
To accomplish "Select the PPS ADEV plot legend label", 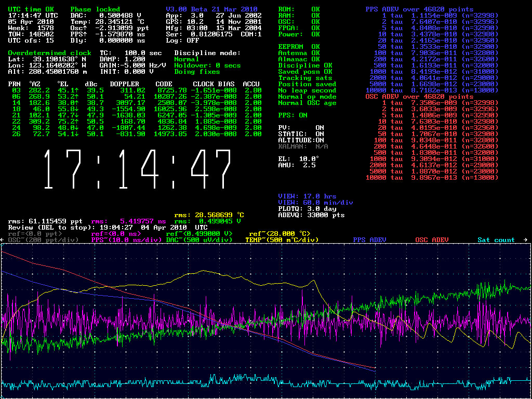I will 369,240.
